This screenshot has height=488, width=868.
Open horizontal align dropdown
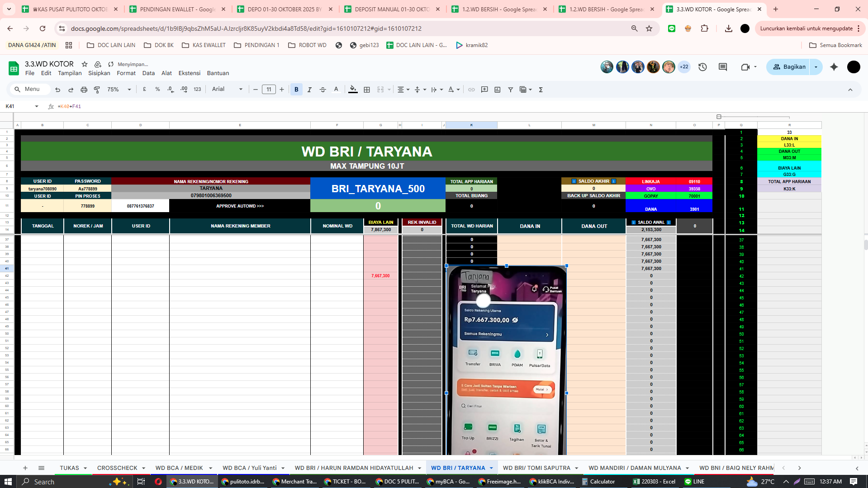point(403,90)
